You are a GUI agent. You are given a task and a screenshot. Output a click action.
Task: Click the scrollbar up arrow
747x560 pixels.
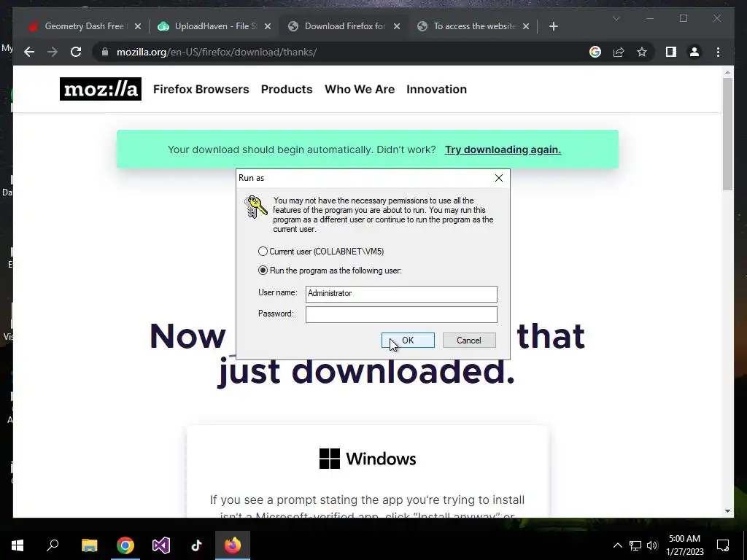point(727,72)
